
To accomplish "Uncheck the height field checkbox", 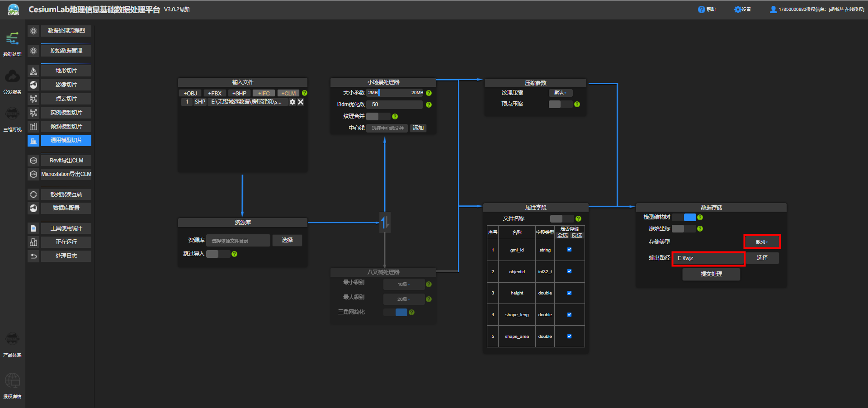I will 569,293.
